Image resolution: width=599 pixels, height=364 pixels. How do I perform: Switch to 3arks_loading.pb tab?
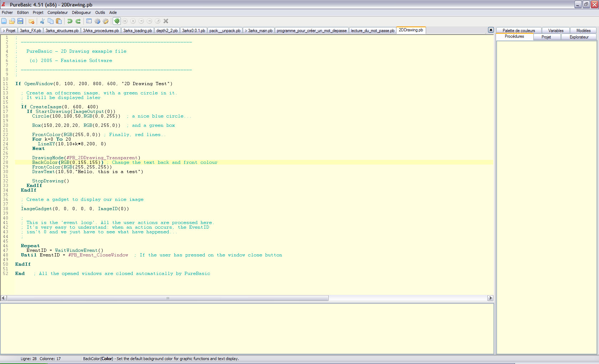[x=138, y=31]
